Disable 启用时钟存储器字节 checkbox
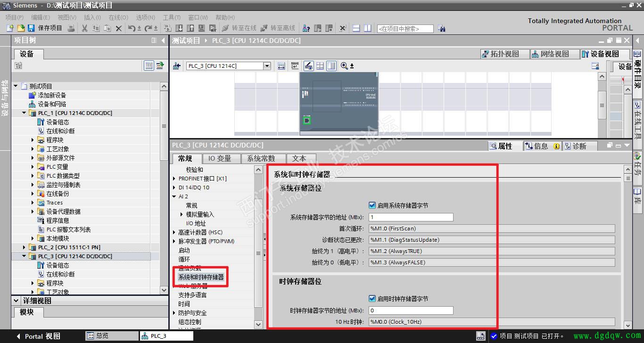This screenshot has width=644, height=343. [372, 298]
